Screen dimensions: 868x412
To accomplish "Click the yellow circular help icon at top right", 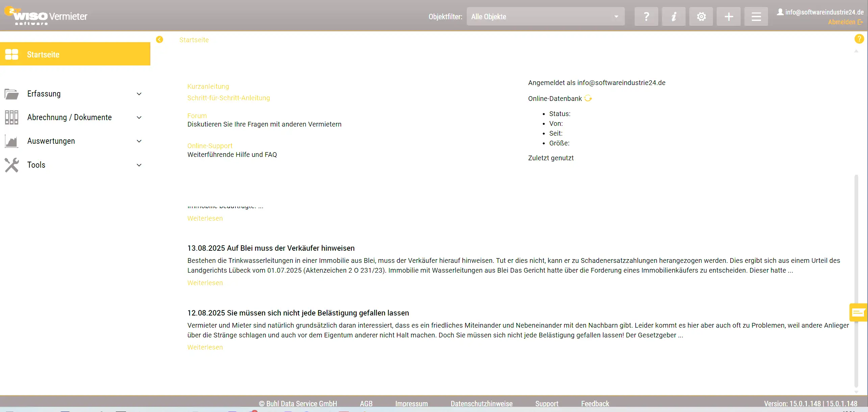I will (x=859, y=39).
